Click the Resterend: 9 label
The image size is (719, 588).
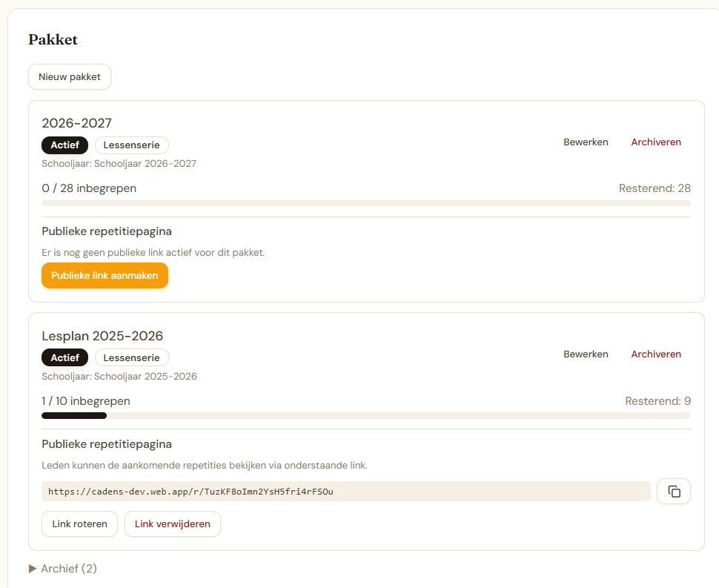[x=657, y=401]
